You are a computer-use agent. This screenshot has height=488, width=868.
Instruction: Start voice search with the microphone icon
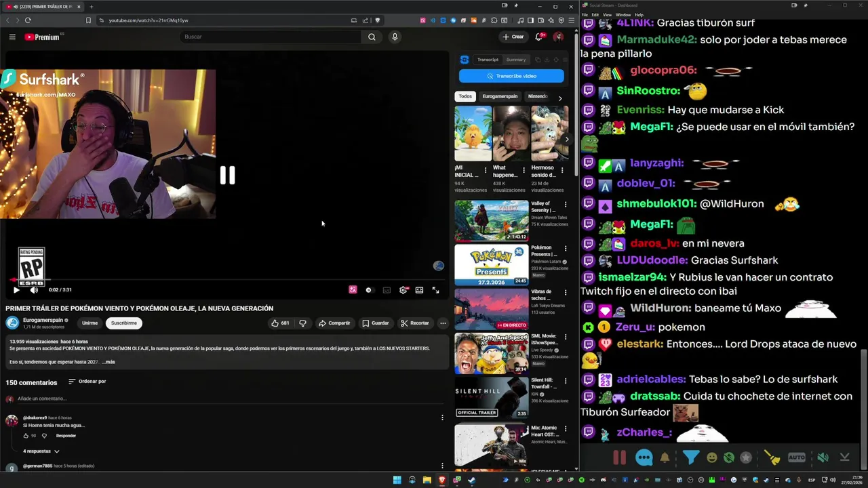[395, 37]
